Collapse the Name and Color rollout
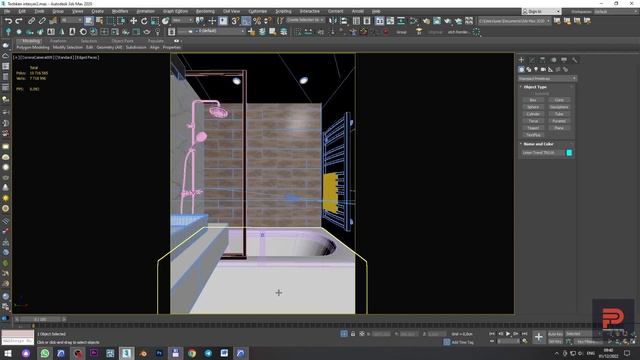The width and height of the screenshot is (640, 360). [x=538, y=144]
